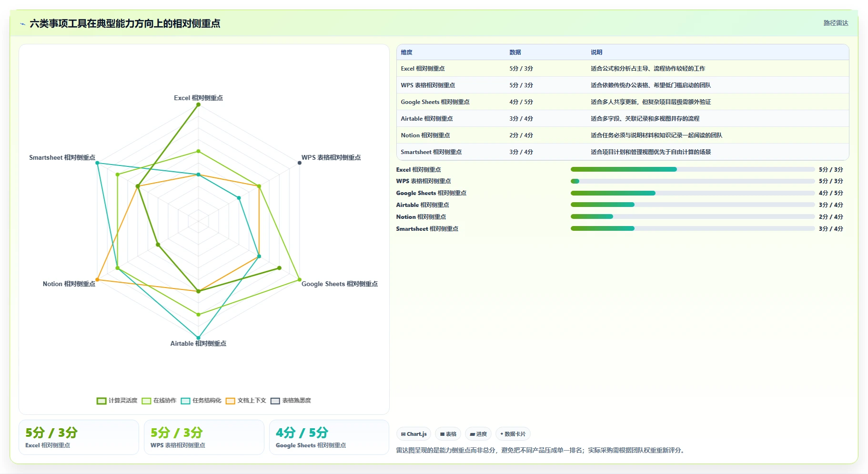The height and width of the screenshot is (474, 868).
Task: Click the 数据 column header
Action: [x=515, y=52]
